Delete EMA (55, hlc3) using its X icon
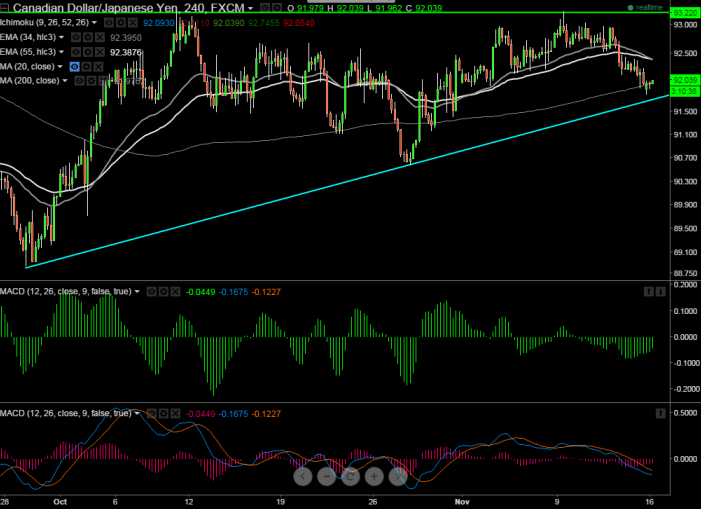The width and height of the screenshot is (701, 509). (100, 52)
